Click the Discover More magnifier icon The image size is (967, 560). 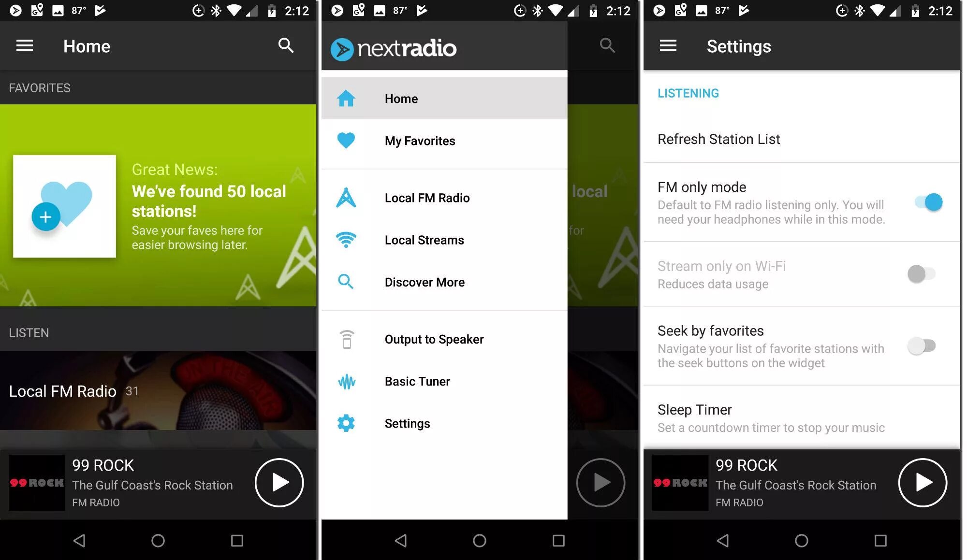(347, 281)
